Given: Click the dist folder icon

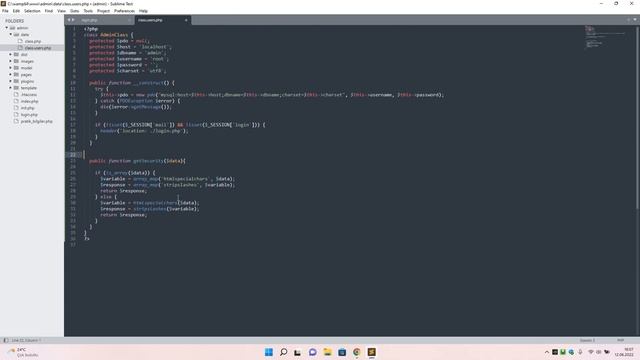Looking at the screenshot, I should (16, 54).
